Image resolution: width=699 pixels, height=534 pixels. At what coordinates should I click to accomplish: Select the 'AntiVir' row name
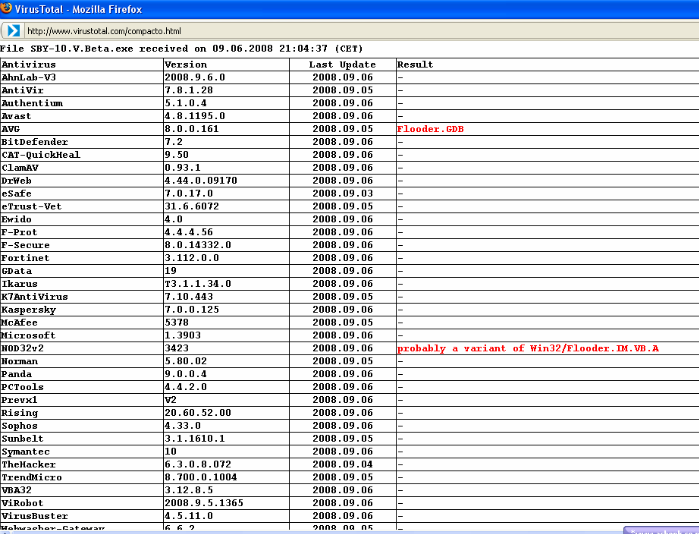(22, 90)
